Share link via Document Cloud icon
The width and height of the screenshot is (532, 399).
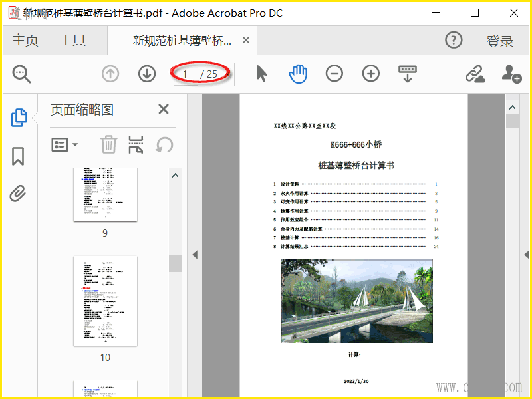tap(475, 74)
